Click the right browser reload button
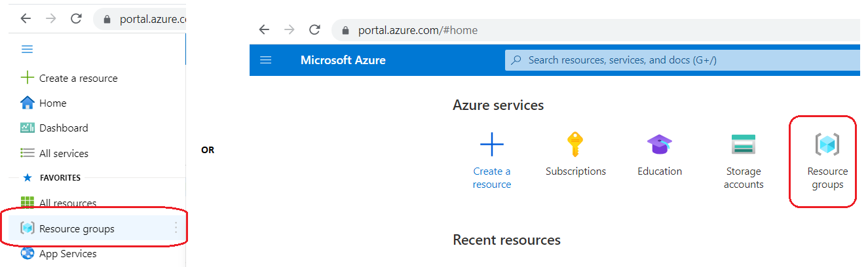868x267 pixels. pyautogui.click(x=314, y=29)
